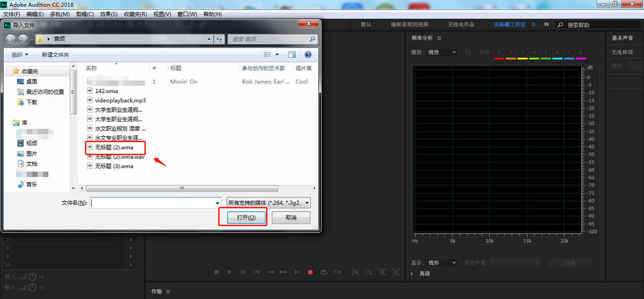644x299 pixels.
Task: Open the 收藏夹(R) menu
Action: tap(135, 14)
